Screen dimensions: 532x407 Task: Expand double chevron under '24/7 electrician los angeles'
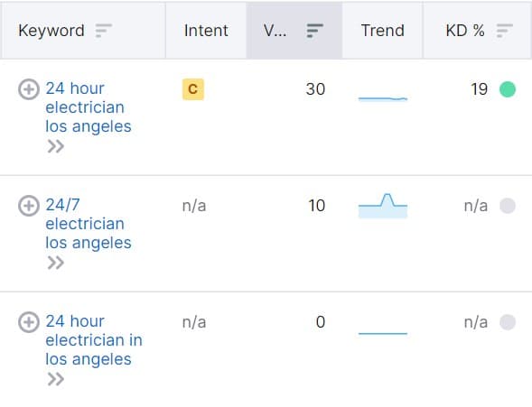[x=56, y=263]
